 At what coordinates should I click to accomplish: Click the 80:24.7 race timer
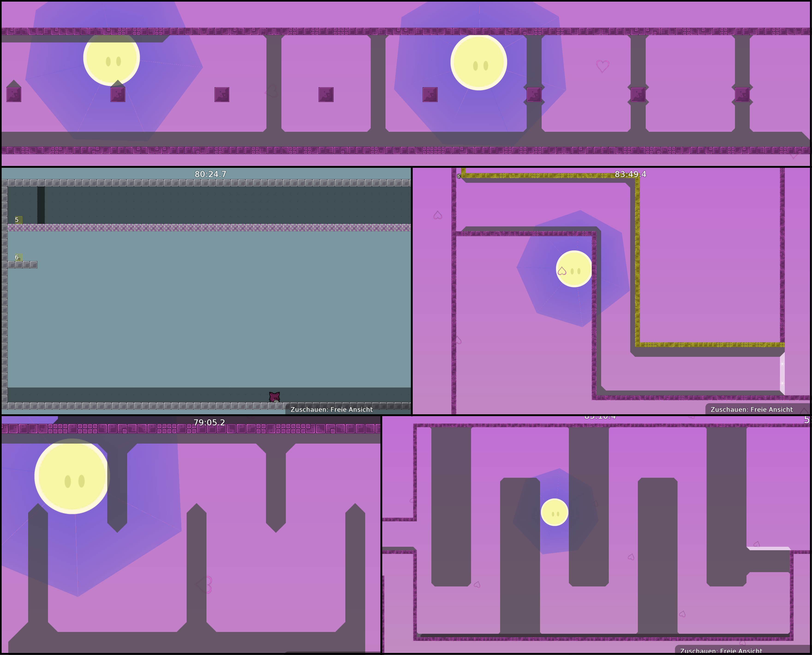[x=210, y=174]
